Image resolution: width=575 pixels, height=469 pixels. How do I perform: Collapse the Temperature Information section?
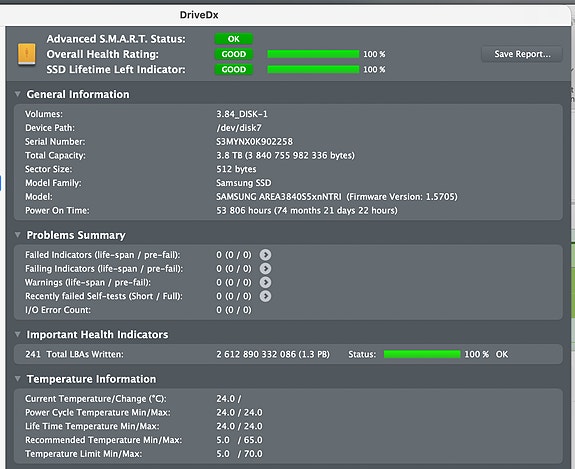17,379
